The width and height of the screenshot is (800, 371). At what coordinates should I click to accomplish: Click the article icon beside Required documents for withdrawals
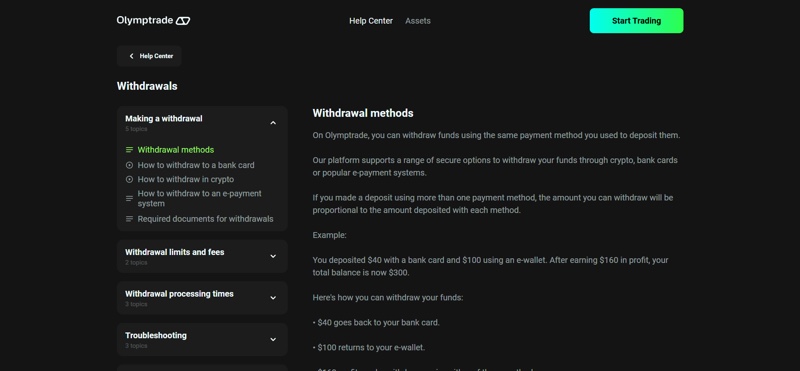click(129, 219)
